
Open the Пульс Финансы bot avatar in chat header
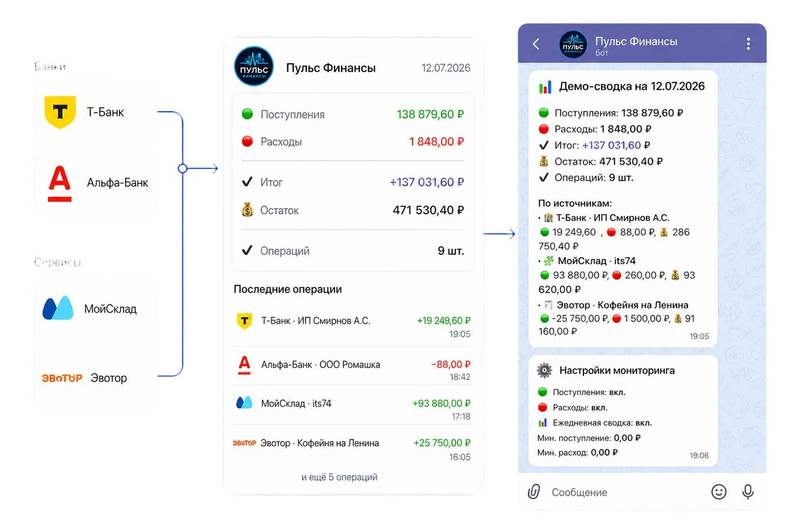(x=573, y=45)
